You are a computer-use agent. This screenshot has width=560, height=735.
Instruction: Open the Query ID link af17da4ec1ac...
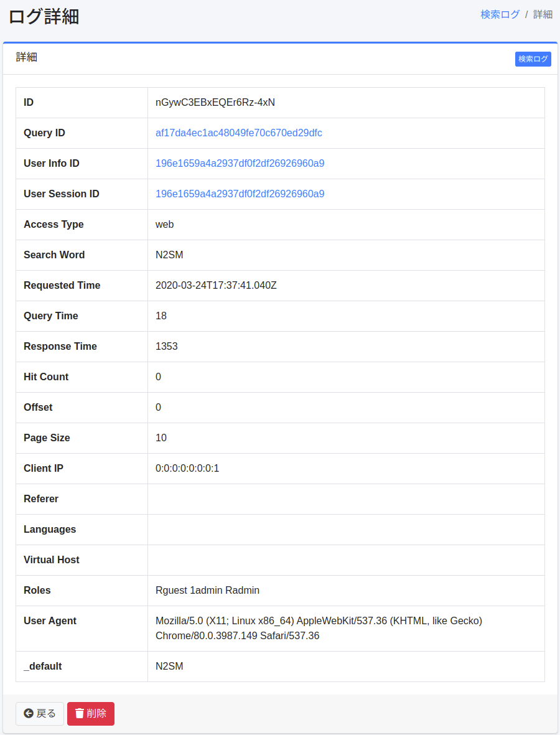(x=238, y=133)
